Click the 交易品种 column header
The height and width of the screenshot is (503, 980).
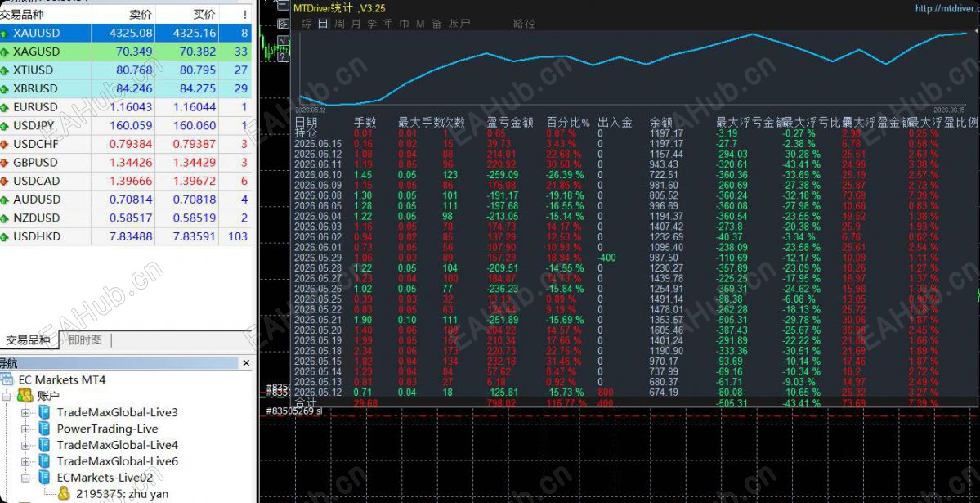[22, 14]
